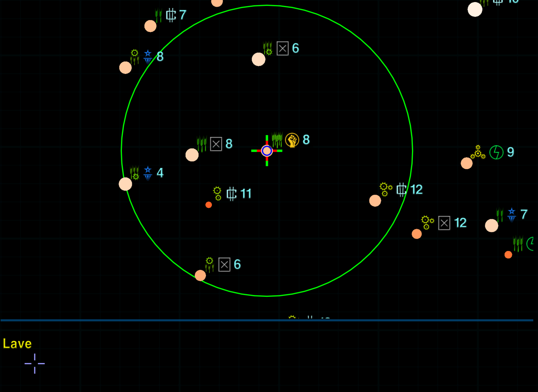Click the boxed X icon left of 8
The image size is (538, 392).
point(216,144)
